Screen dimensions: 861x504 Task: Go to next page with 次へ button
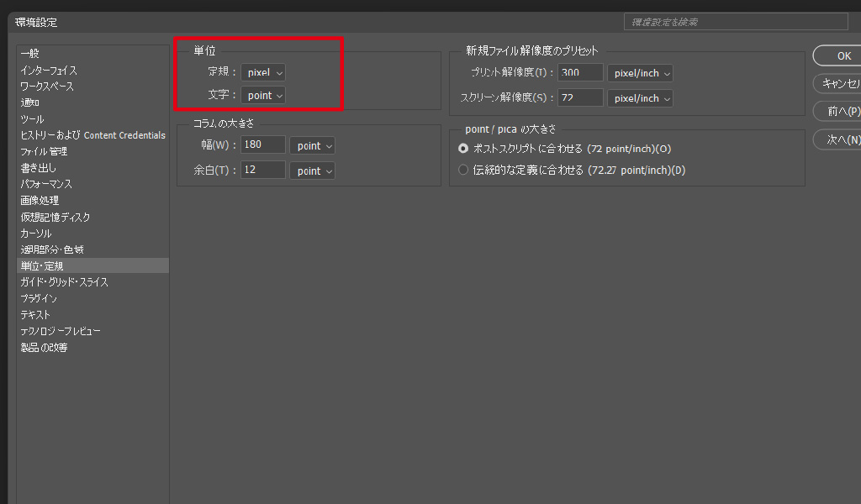pos(839,139)
